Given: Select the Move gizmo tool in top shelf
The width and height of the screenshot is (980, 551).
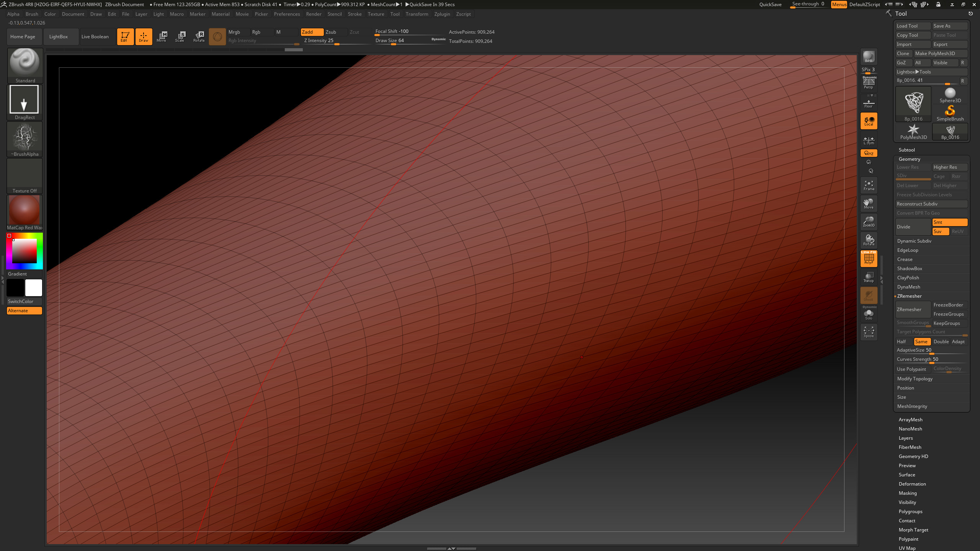Looking at the screenshot, I should tap(162, 36).
